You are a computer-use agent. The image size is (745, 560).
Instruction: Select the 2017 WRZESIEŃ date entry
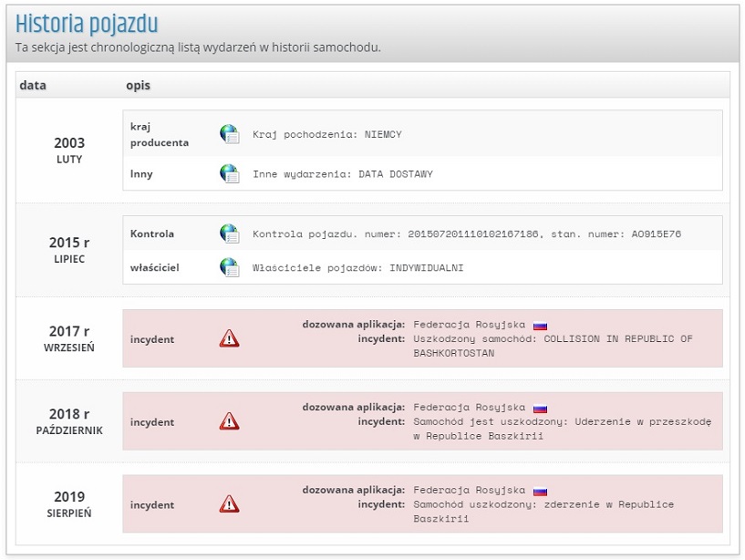coord(69,338)
